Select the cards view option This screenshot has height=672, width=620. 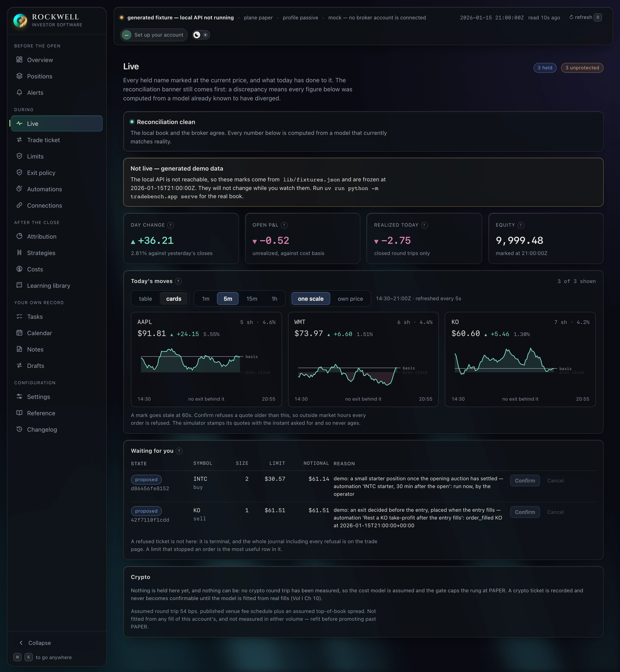(174, 299)
